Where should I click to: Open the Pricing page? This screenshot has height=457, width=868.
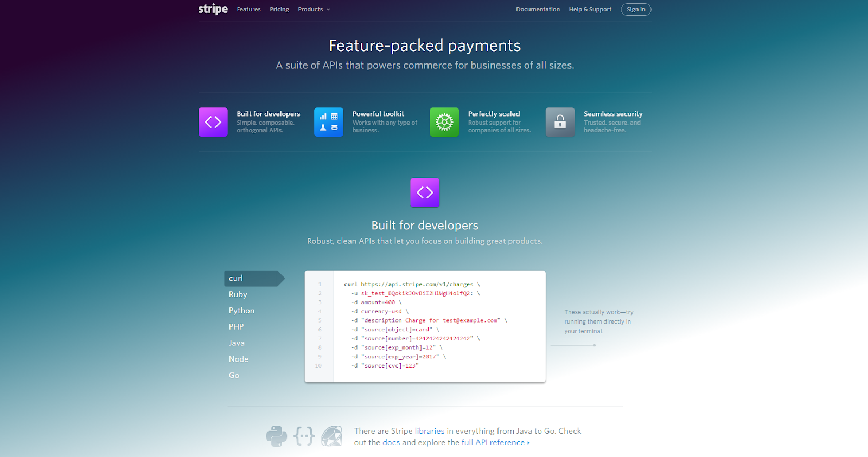click(x=279, y=9)
